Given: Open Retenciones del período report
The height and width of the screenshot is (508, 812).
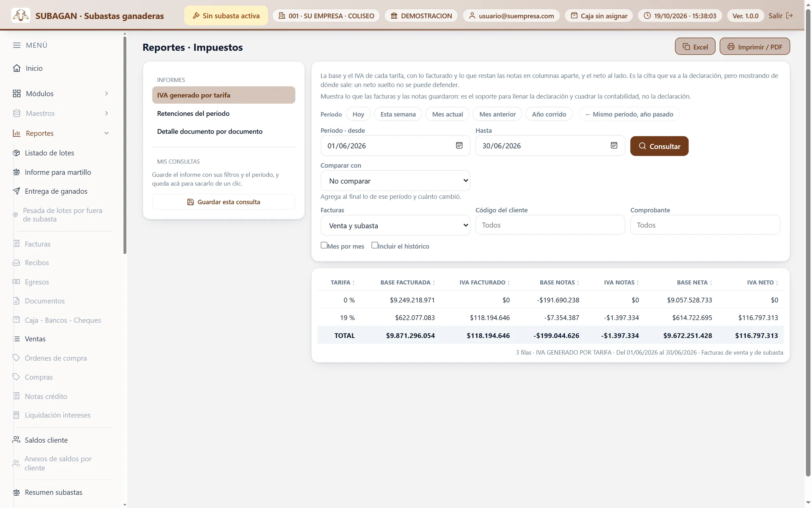Looking at the screenshot, I should (x=224, y=113).
